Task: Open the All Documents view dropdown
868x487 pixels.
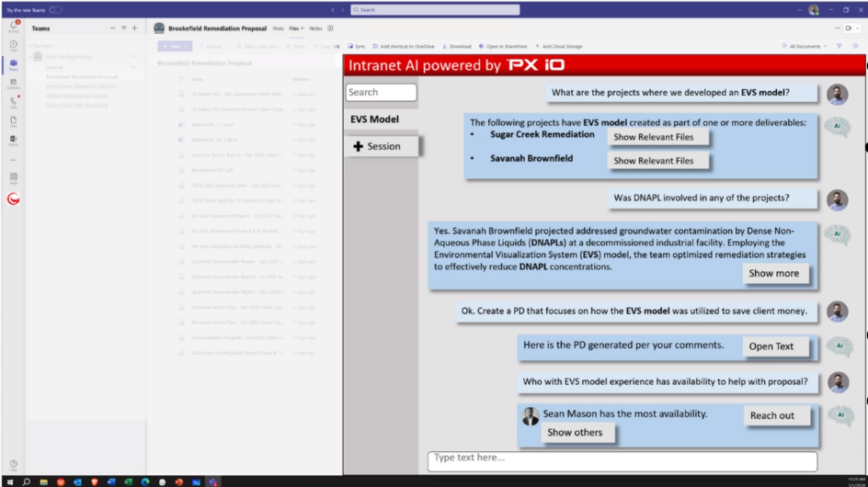Action: pyautogui.click(x=805, y=47)
